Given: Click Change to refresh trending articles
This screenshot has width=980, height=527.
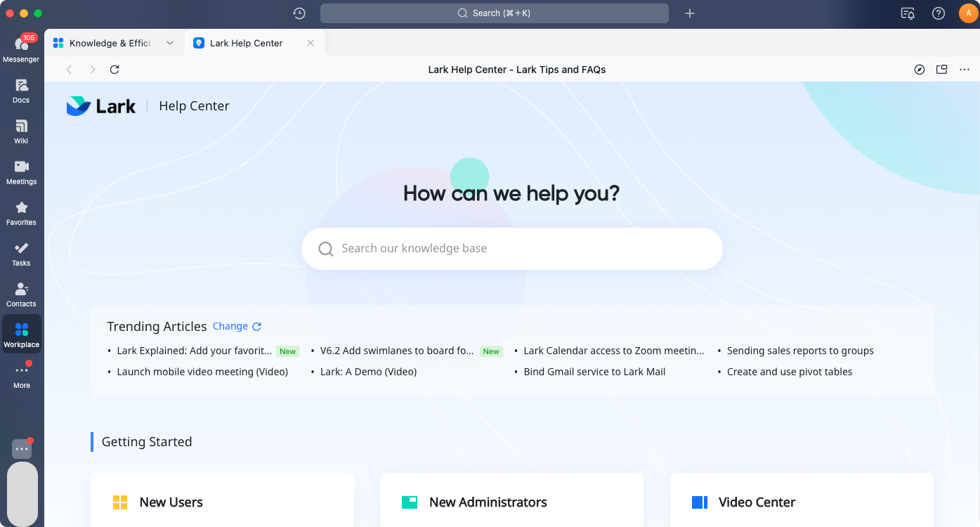Looking at the screenshot, I should click(237, 326).
